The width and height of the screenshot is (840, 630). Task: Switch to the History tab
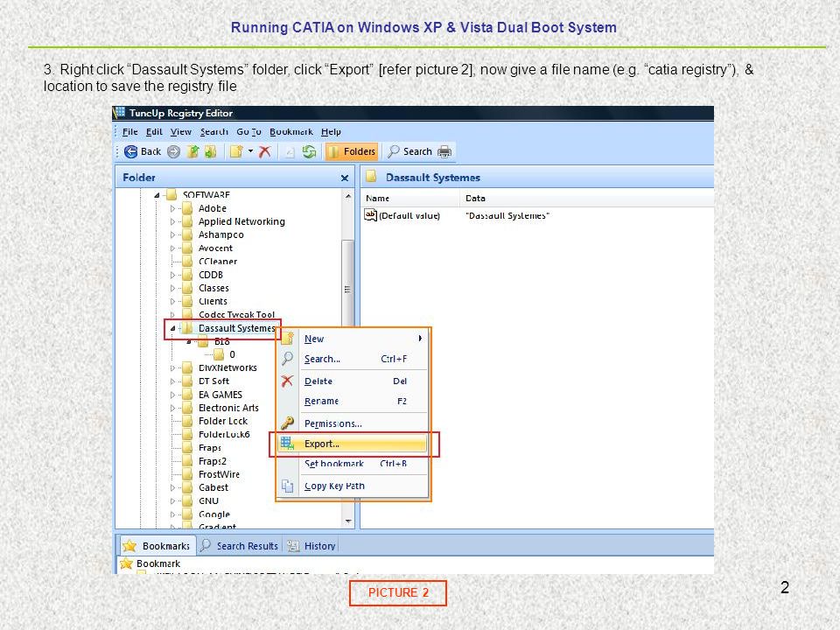pos(311,546)
